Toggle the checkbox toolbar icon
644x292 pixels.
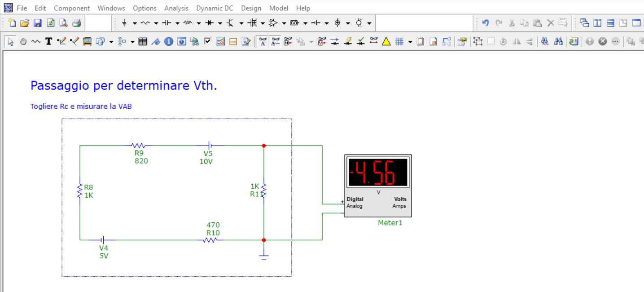[207, 42]
